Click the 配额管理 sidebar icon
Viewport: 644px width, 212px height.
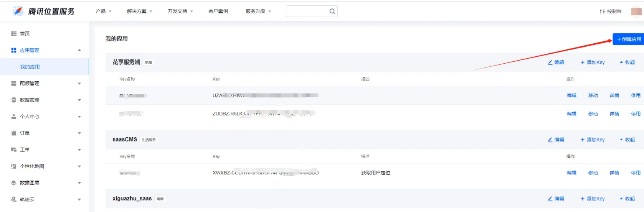pyautogui.click(x=14, y=83)
